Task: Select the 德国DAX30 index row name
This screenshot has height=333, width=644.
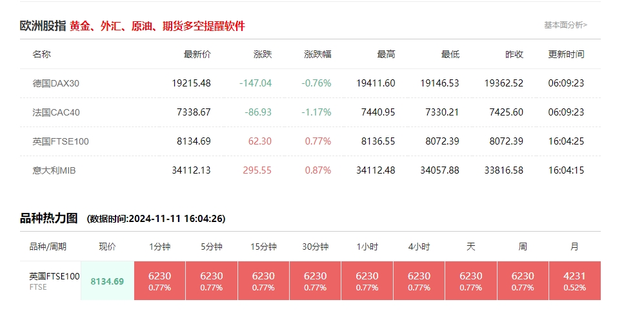Action: [x=55, y=83]
